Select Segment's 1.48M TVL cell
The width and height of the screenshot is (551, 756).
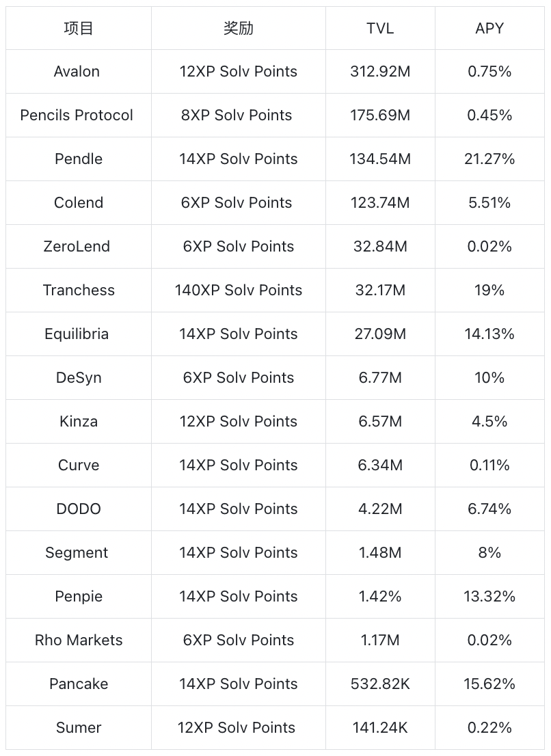(x=380, y=552)
